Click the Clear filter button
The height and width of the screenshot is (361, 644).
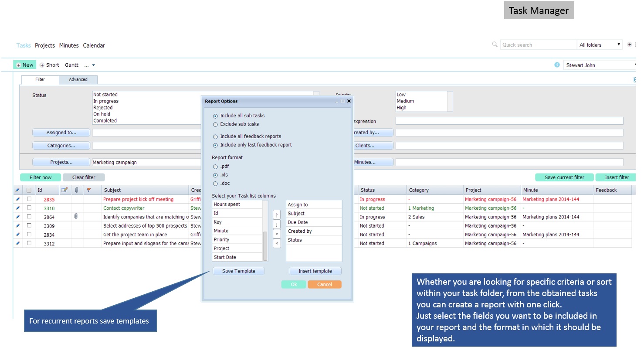point(84,177)
